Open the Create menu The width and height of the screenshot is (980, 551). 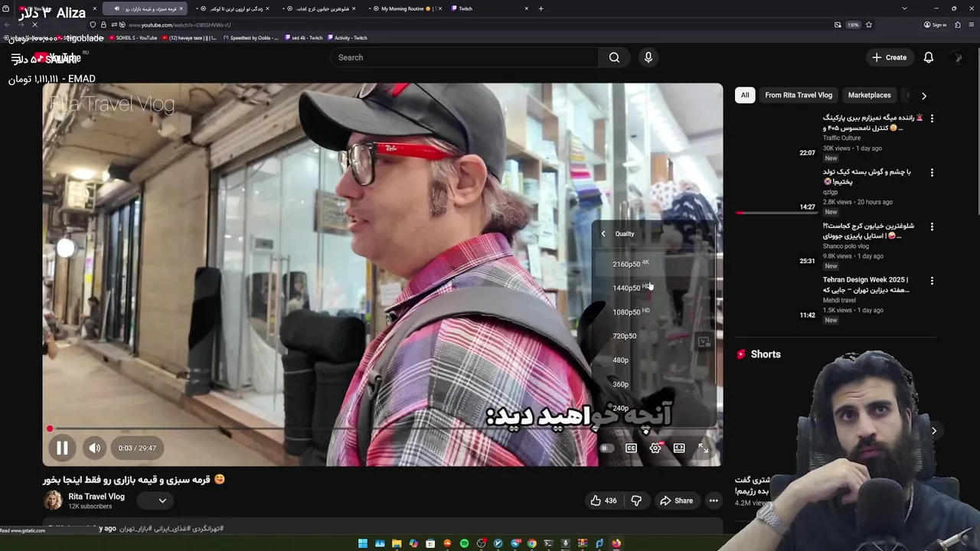[889, 57]
